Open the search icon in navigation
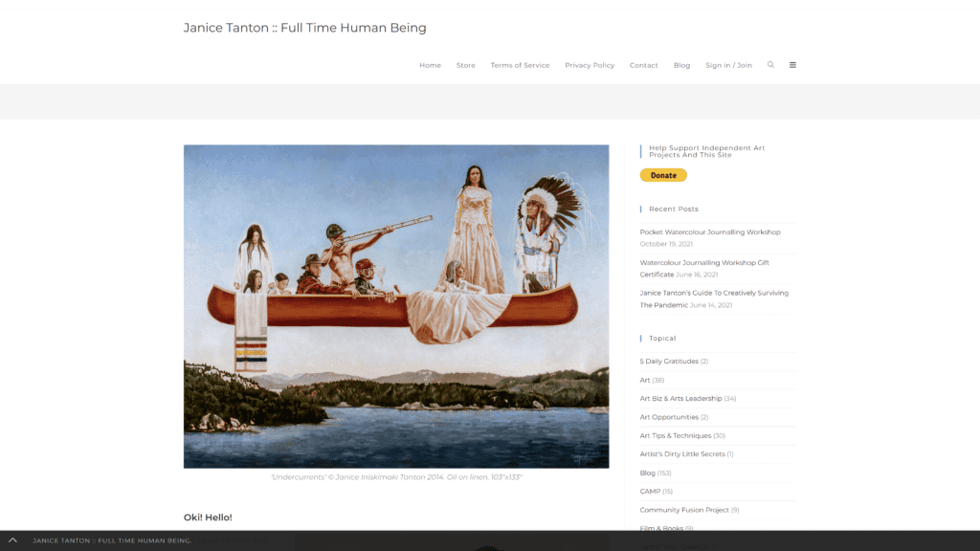980x551 pixels. click(770, 65)
